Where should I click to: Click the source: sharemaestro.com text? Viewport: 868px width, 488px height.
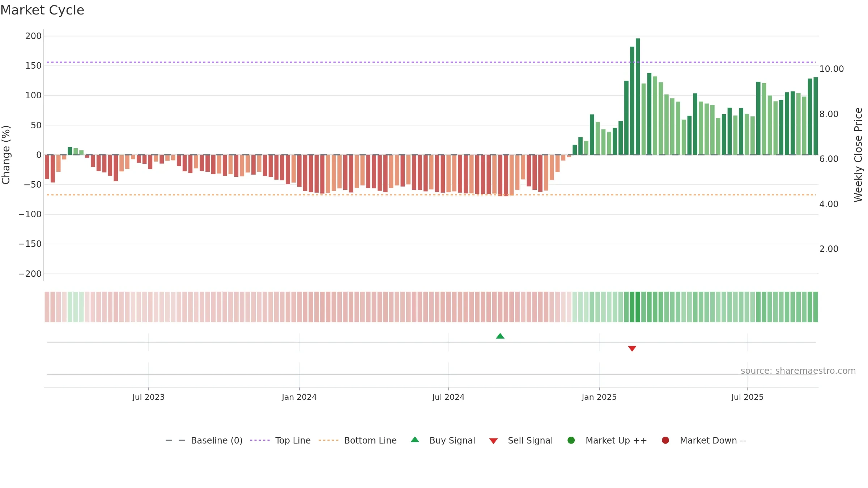click(x=798, y=371)
